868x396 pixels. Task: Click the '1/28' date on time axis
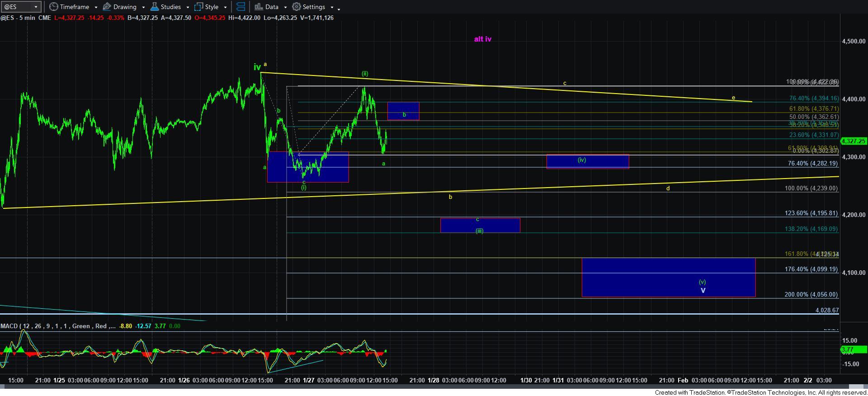(x=433, y=380)
